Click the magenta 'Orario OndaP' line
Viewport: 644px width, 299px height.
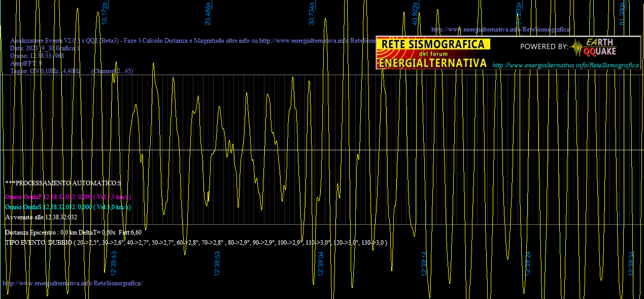[x=68, y=196]
